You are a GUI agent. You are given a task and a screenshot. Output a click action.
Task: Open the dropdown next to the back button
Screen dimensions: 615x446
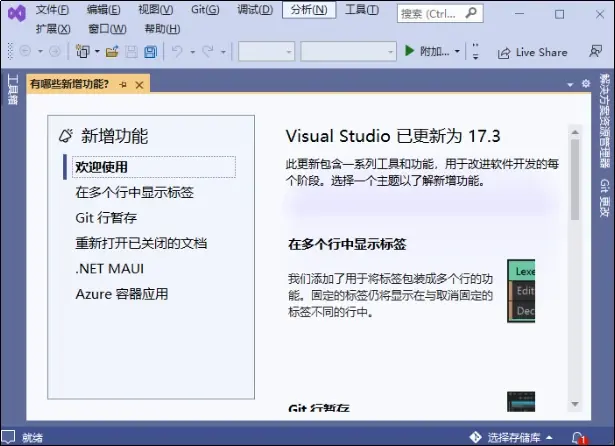40,51
